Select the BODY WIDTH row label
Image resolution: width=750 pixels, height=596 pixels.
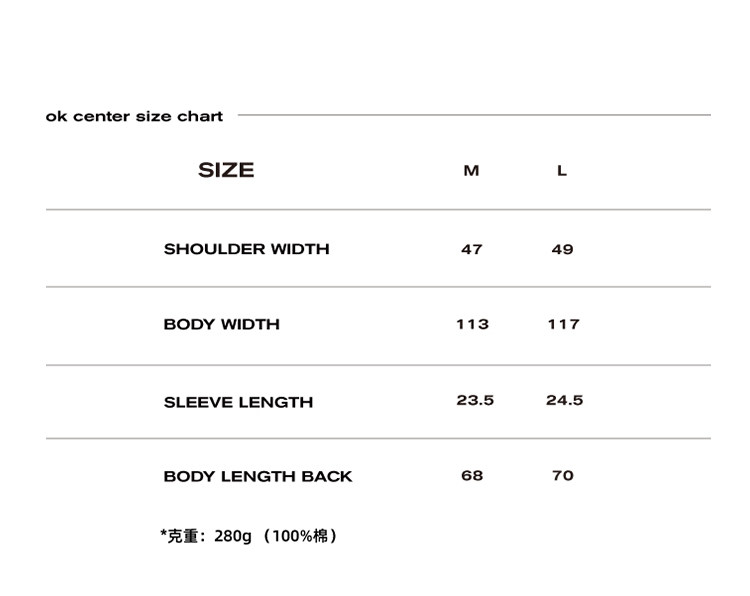point(221,324)
